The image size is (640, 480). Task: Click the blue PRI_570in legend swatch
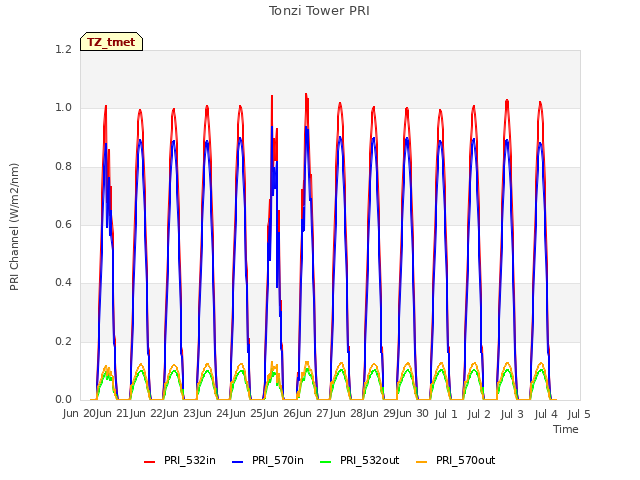(x=238, y=462)
